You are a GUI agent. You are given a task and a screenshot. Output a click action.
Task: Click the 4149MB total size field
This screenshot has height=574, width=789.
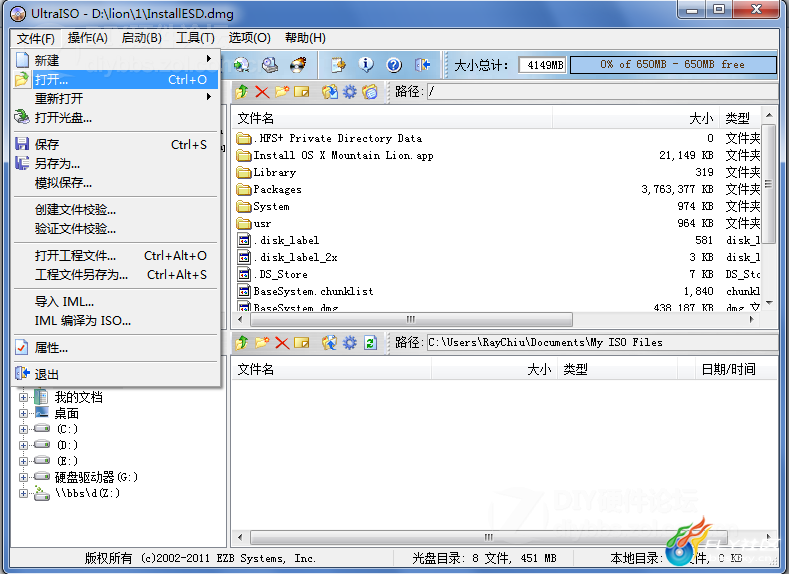[542, 65]
